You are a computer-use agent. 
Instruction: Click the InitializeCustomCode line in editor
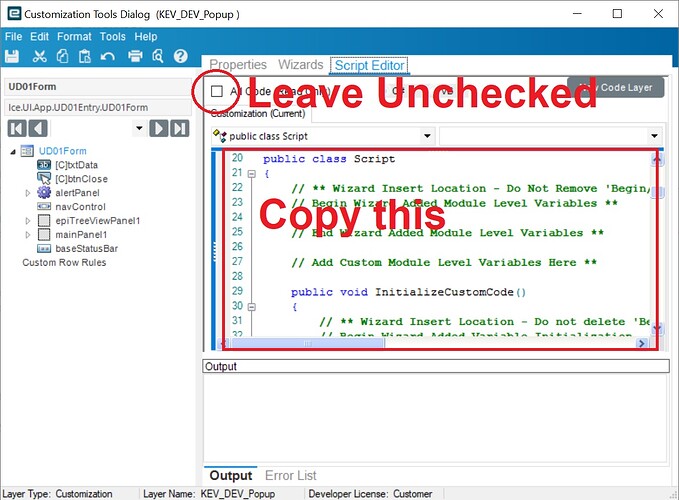click(408, 292)
